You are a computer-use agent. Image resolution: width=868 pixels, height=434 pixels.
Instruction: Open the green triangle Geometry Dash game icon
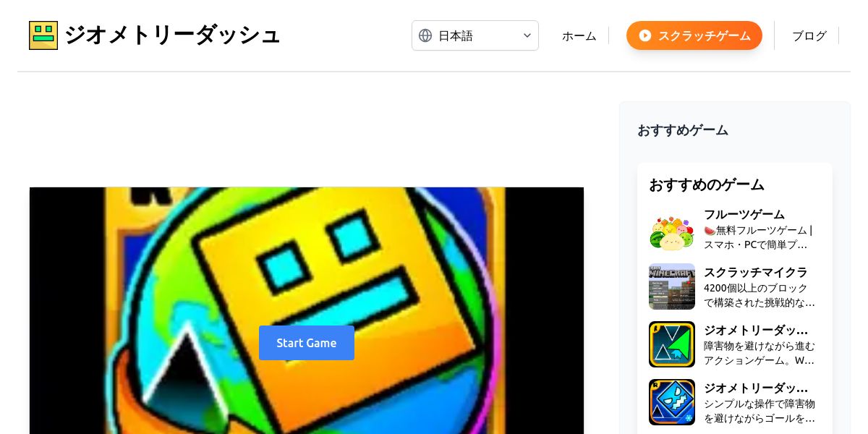pyautogui.click(x=672, y=344)
